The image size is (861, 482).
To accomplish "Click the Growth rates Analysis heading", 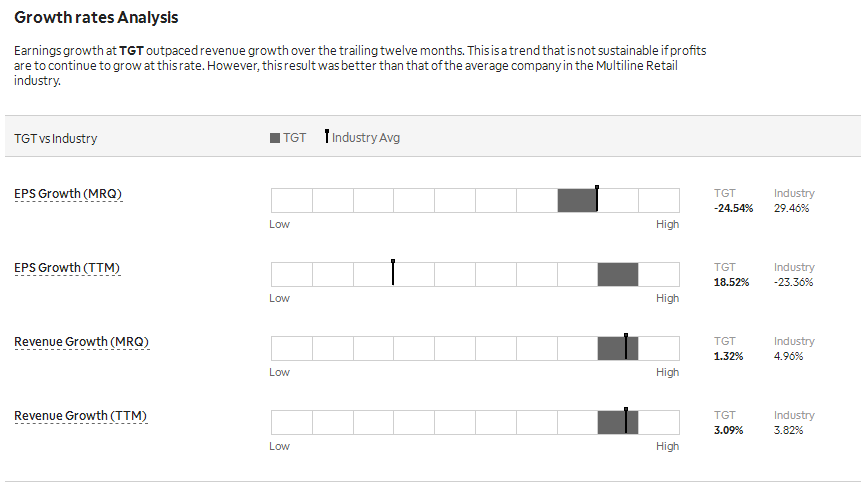I will pyautogui.click(x=96, y=18).
